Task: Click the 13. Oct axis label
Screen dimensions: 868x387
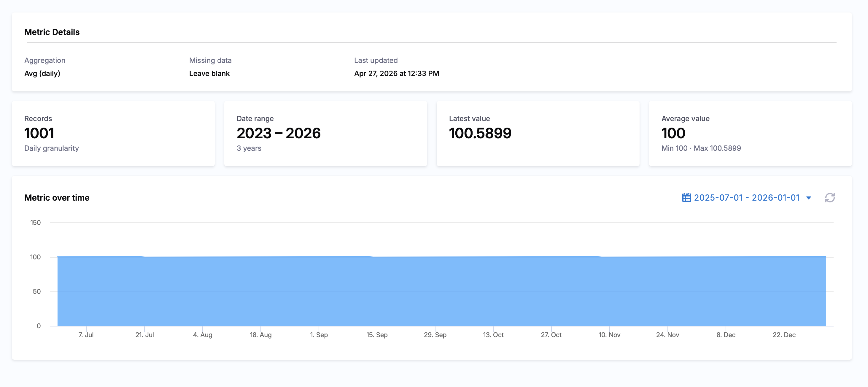Action: 493,335
